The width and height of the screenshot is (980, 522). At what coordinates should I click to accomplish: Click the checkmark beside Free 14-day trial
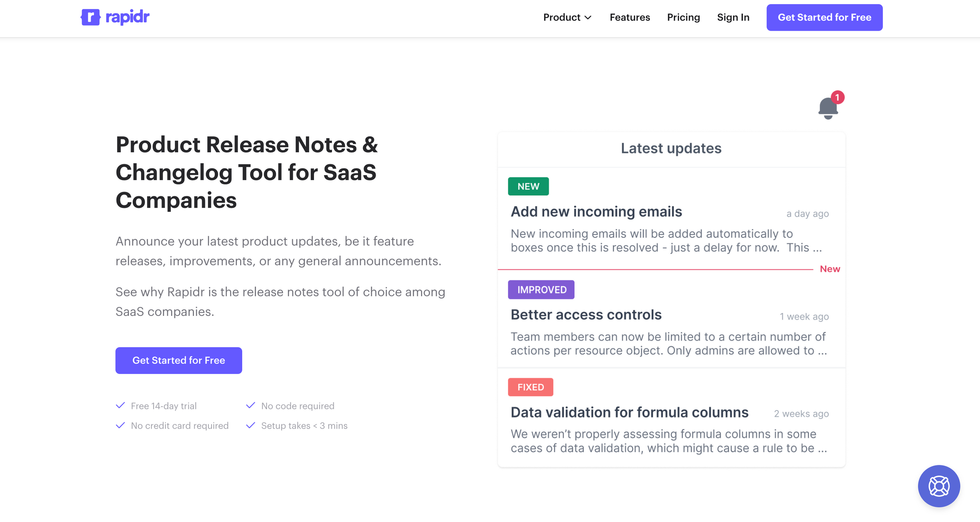click(120, 405)
